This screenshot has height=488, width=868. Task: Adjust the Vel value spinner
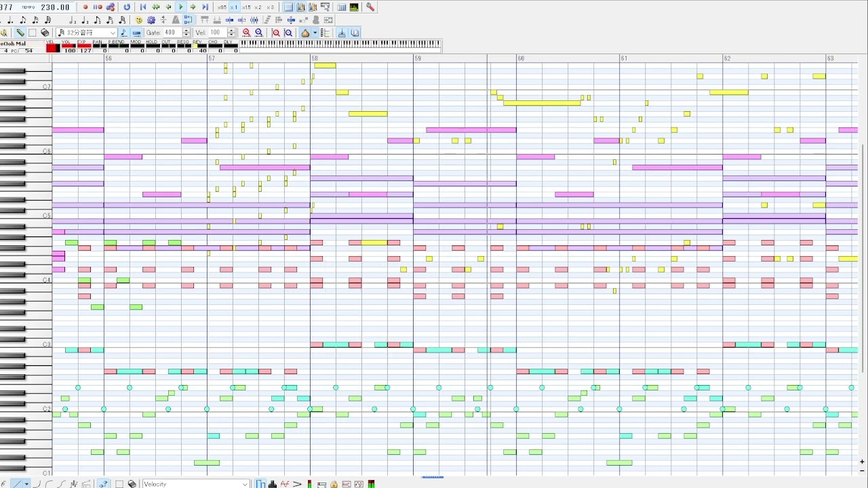click(232, 33)
